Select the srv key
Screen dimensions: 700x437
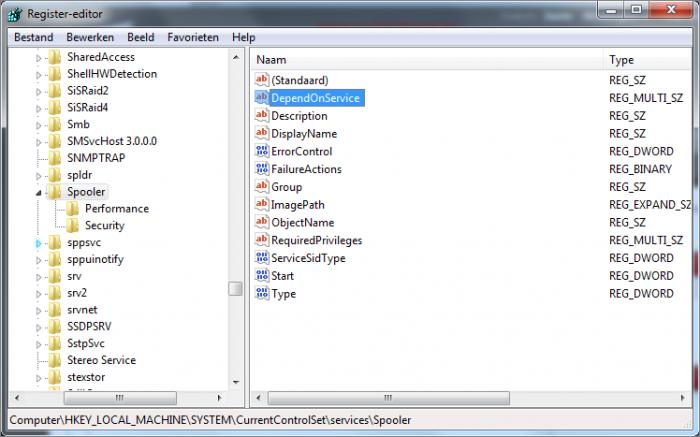pyautogui.click(x=74, y=276)
